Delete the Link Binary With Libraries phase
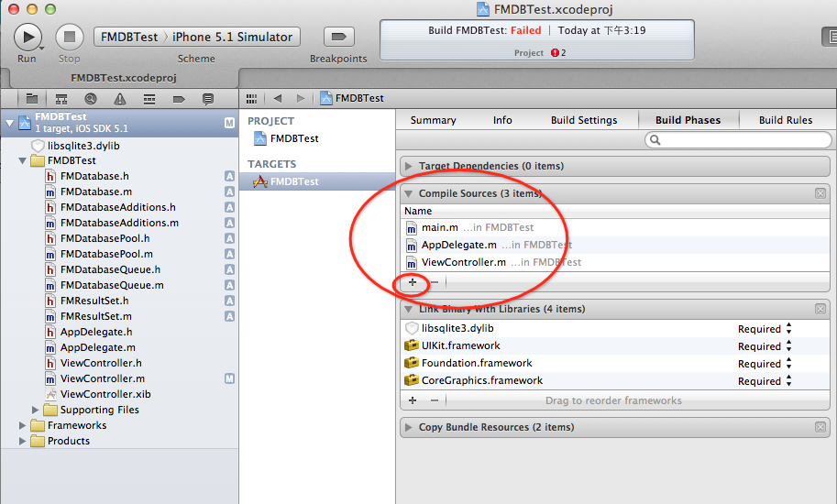Image resolution: width=837 pixels, height=504 pixels. point(820,309)
